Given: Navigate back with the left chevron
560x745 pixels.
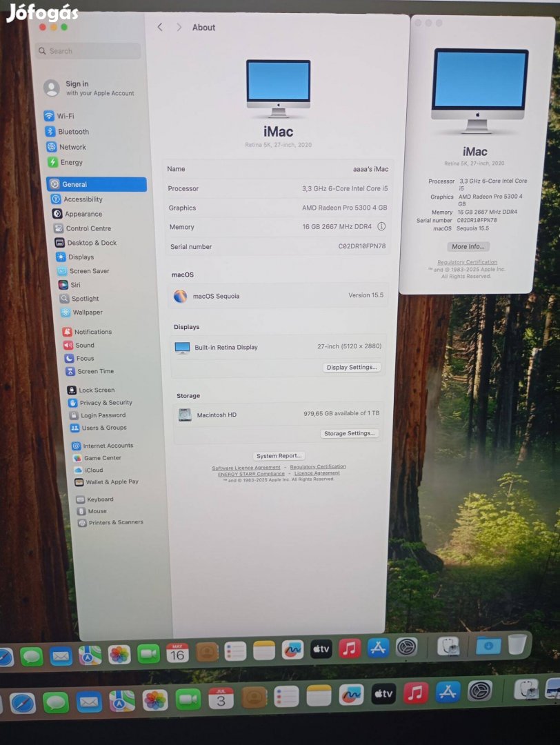Looking at the screenshot, I should [x=160, y=27].
